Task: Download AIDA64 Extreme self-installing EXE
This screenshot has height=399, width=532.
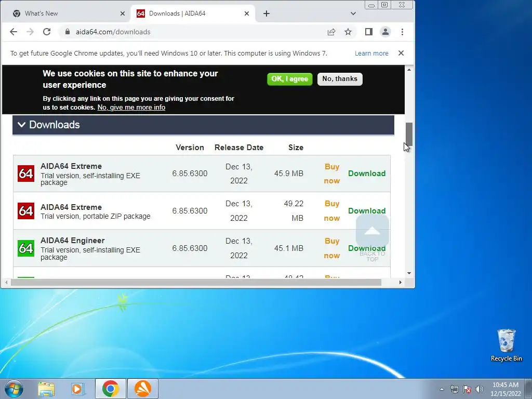Action: click(x=367, y=174)
